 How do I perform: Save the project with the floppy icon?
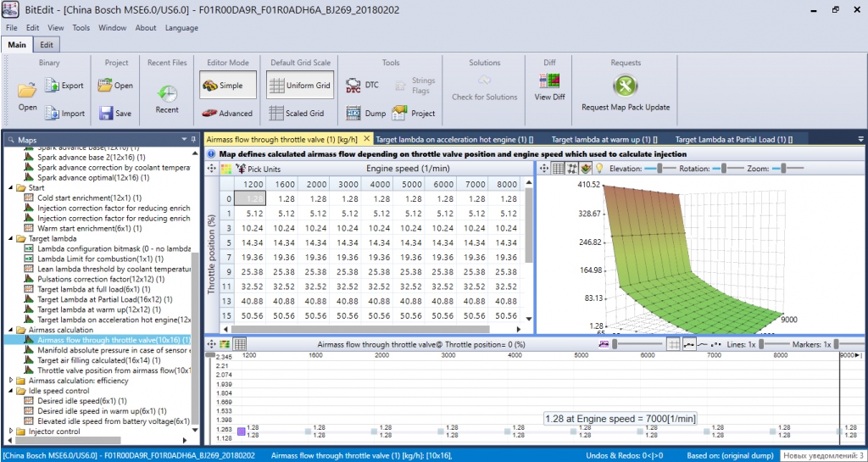[x=106, y=113]
